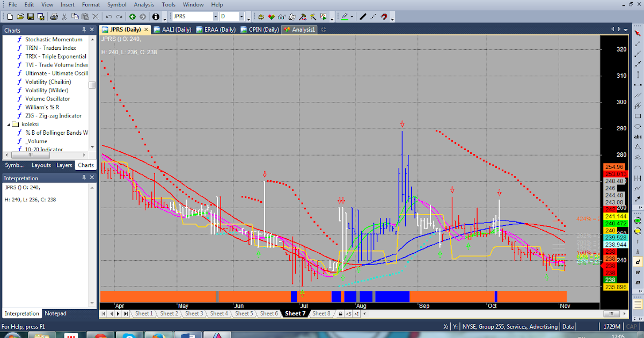Open the Analysis menu
Viewport: 644px width, 338px height.
click(144, 4)
